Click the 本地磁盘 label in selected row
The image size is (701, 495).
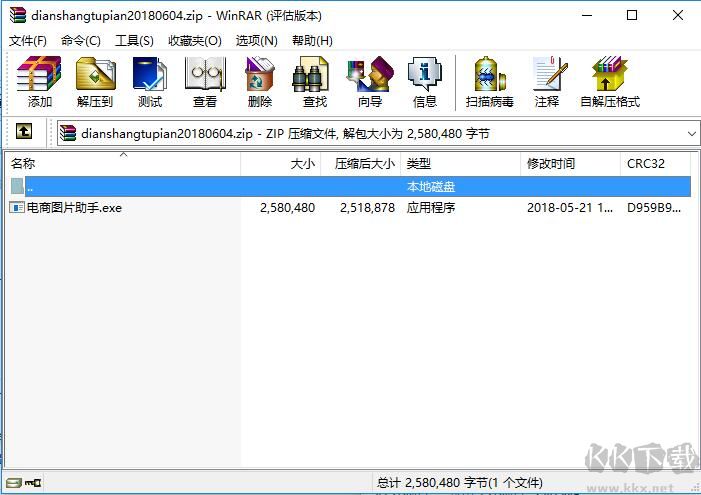click(x=431, y=186)
